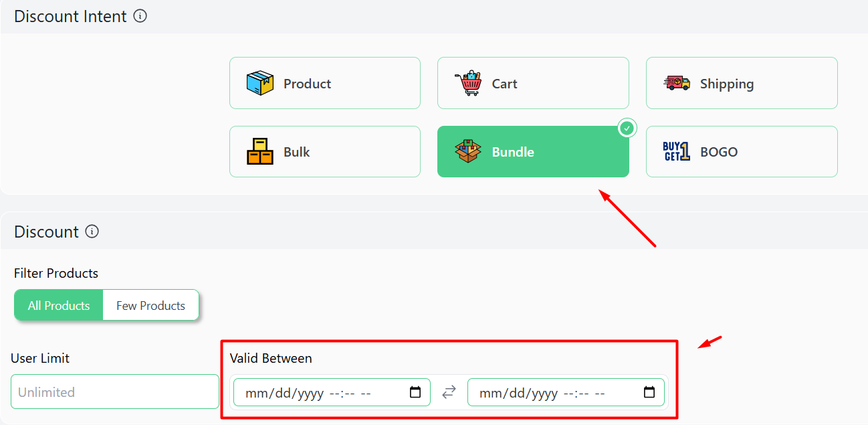This screenshot has width=868, height=425.
Task: Switch filter to Few Products
Action: point(150,305)
